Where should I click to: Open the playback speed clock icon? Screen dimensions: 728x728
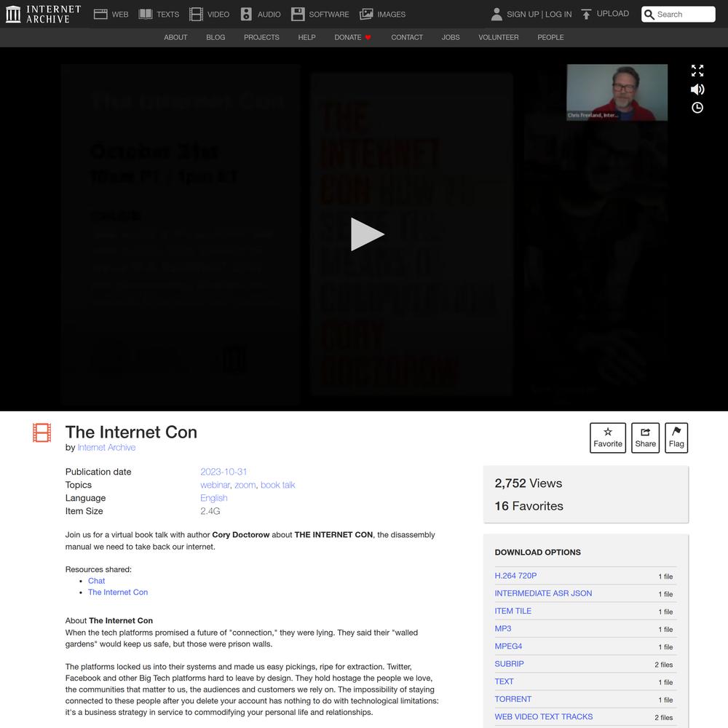click(x=697, y=108)
